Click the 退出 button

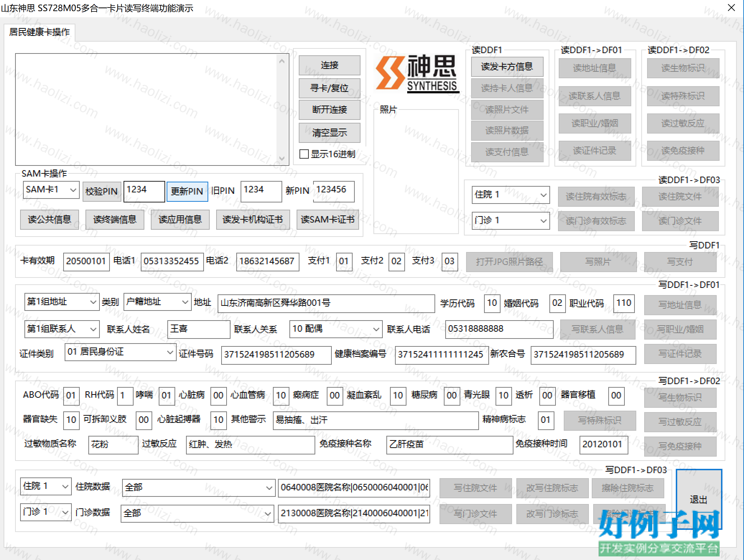699,499
